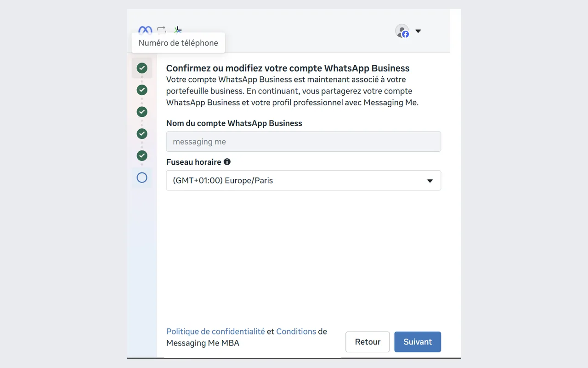
Task: Click the label 'Nom du compte WhatsApp Business'
Action: coord(234,123)
